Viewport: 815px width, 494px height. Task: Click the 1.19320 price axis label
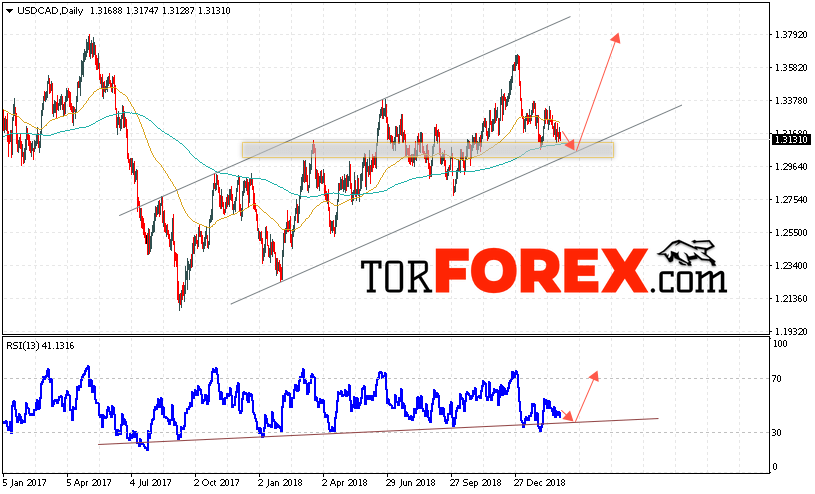click(x=791, y=331)
